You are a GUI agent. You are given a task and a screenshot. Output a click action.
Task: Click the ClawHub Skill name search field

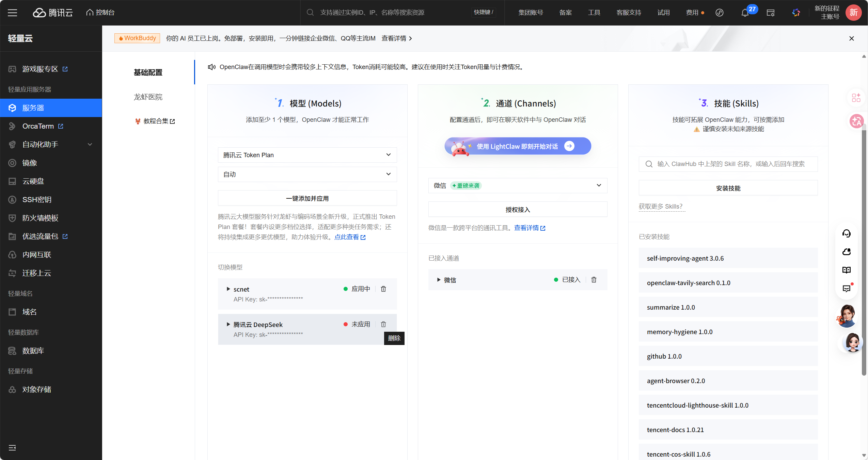click(728, 164)
